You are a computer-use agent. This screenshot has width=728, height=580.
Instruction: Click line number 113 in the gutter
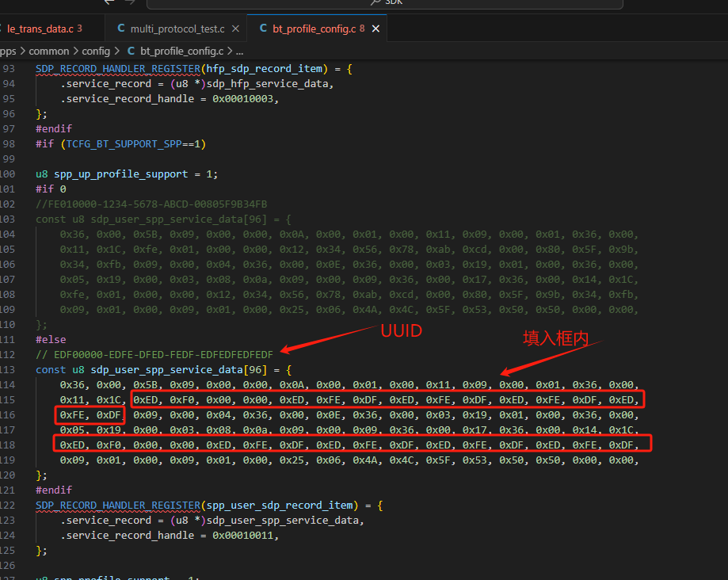[7, 370]
